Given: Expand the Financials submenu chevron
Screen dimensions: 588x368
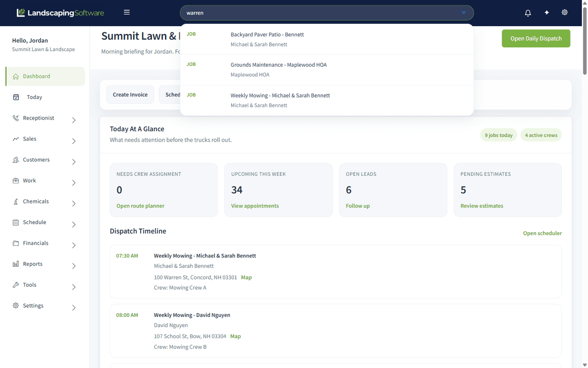Looking at the screenshot, I should [74, 245].
